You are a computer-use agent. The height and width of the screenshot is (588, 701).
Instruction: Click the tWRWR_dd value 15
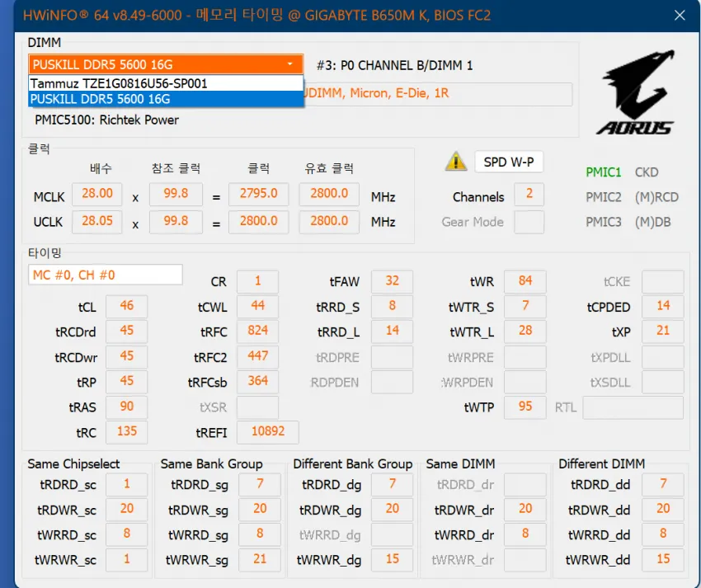click(663, 560)
